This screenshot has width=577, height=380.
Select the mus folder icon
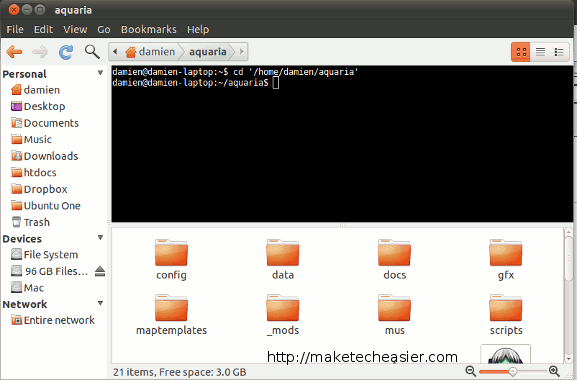pos(394,308)
